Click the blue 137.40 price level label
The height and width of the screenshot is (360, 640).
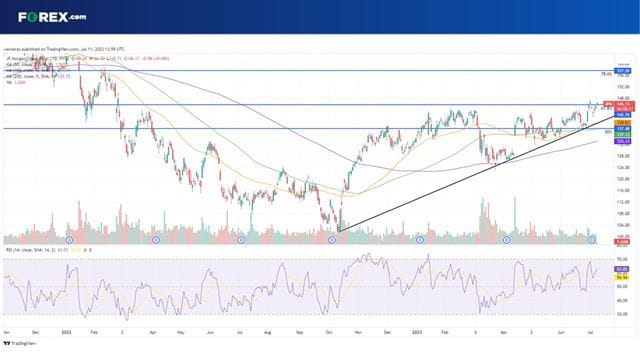point(623,129)
